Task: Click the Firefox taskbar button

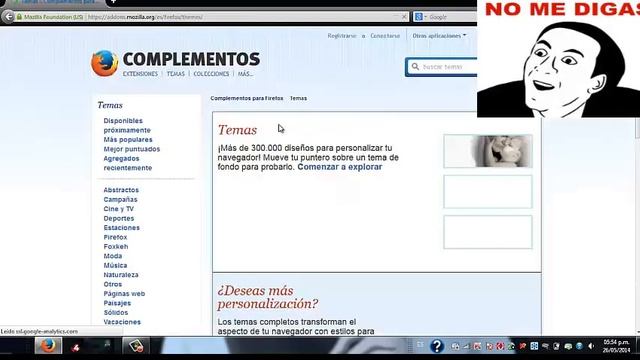Action: tap(48, 346)
